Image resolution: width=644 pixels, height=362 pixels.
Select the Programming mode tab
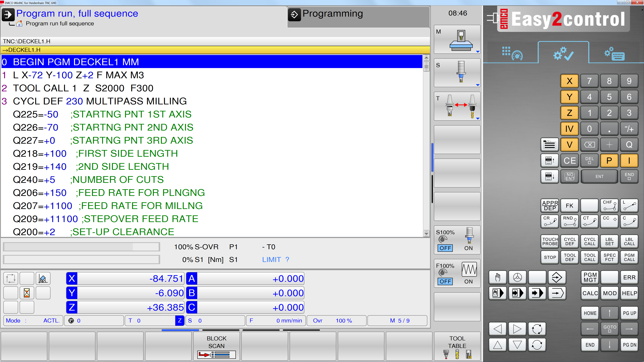pyautogui.click(x=358, y=17)
